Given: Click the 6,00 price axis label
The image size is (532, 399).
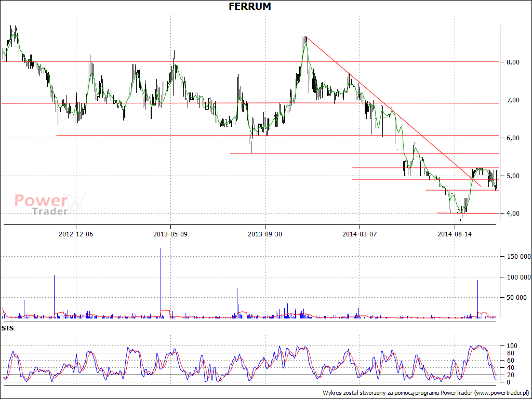Looking at the screenshot, I should [x=513, y=138].
